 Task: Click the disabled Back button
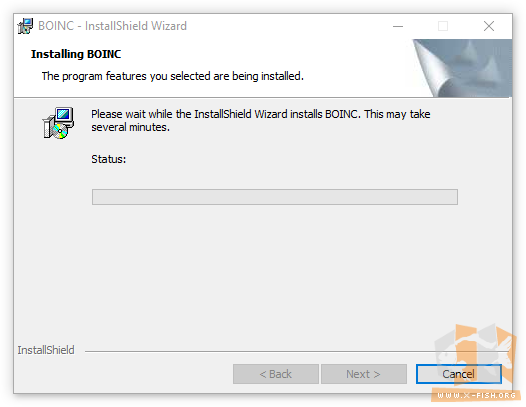point(276,374)
